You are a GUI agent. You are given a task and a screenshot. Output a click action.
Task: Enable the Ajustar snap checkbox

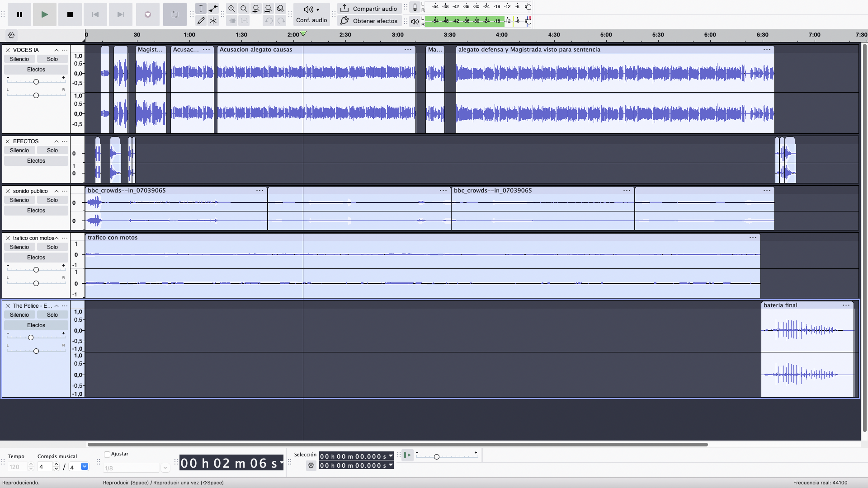107,454
